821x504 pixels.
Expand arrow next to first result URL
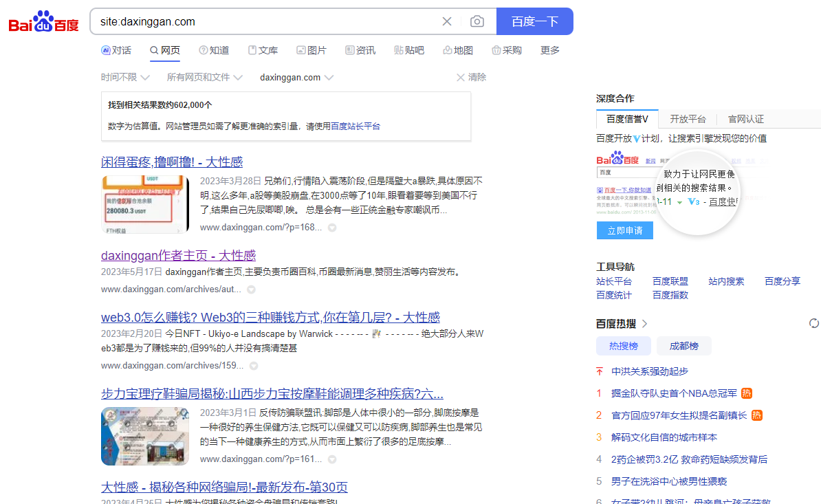click(x=332, y=228)
